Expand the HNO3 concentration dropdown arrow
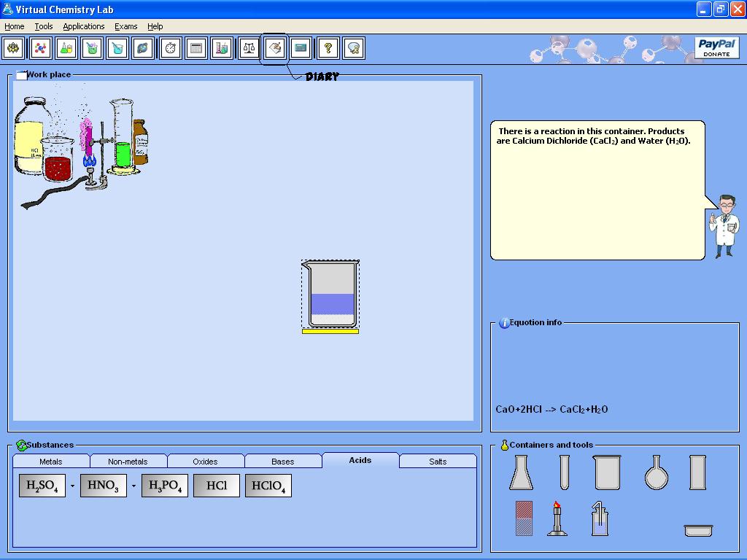The width and height of the screenshot is (747, 560). (x=134, y=486)
